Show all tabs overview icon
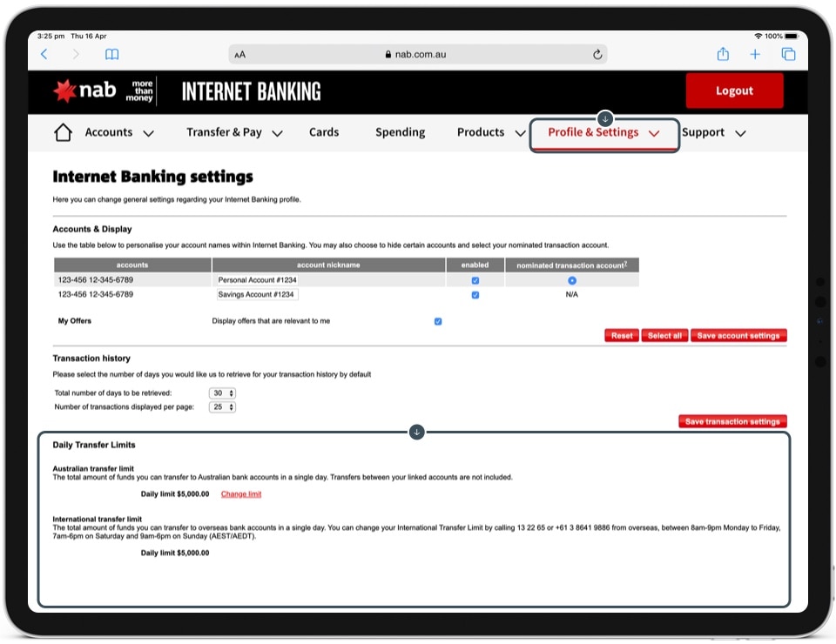The image size is (836, 644). point(788,54)
